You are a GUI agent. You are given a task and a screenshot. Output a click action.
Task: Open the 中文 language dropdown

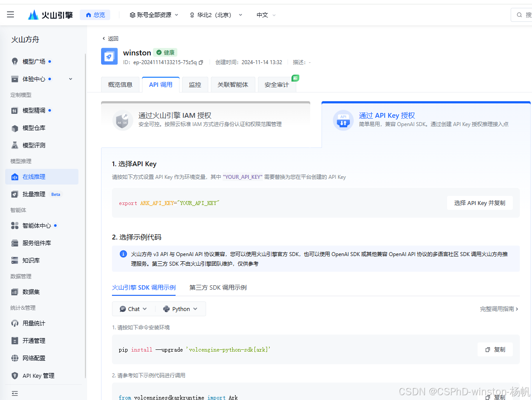click(x=266, y=15)
